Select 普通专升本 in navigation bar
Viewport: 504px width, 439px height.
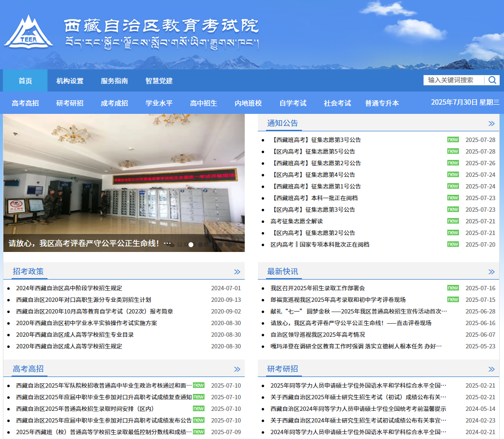pyautogui.click(x=382, y=103)
